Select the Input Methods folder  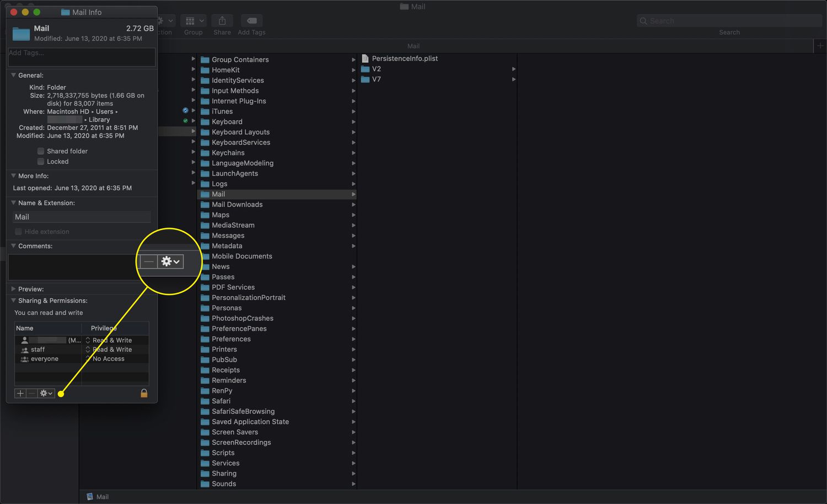pos(277,91)
